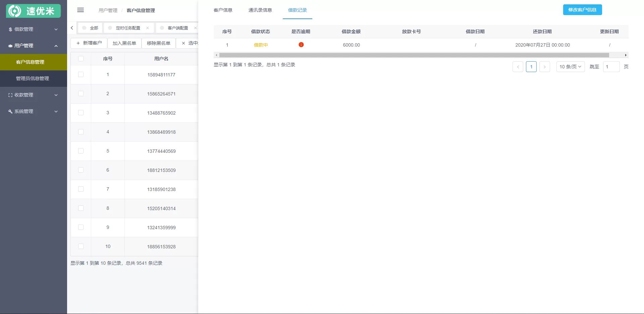Expand the 系统管理 menu section
The width and height of the screenshot is (644, 314).
[x=34, y=111]
